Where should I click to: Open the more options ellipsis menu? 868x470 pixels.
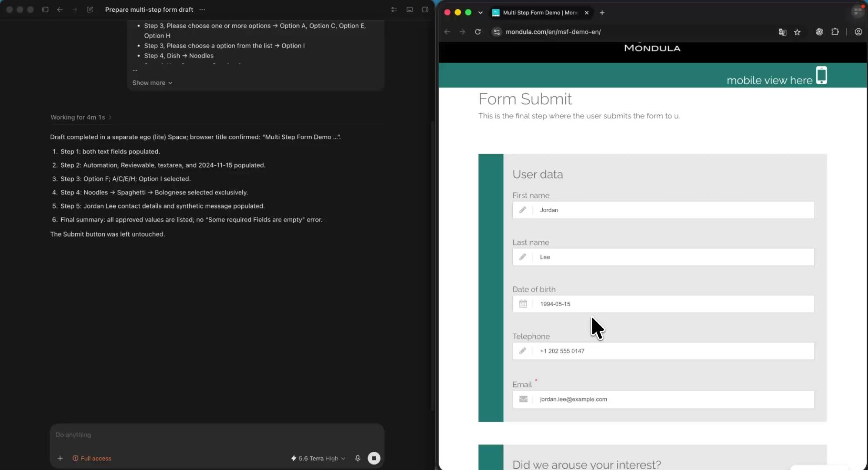(x=202, y=10)
